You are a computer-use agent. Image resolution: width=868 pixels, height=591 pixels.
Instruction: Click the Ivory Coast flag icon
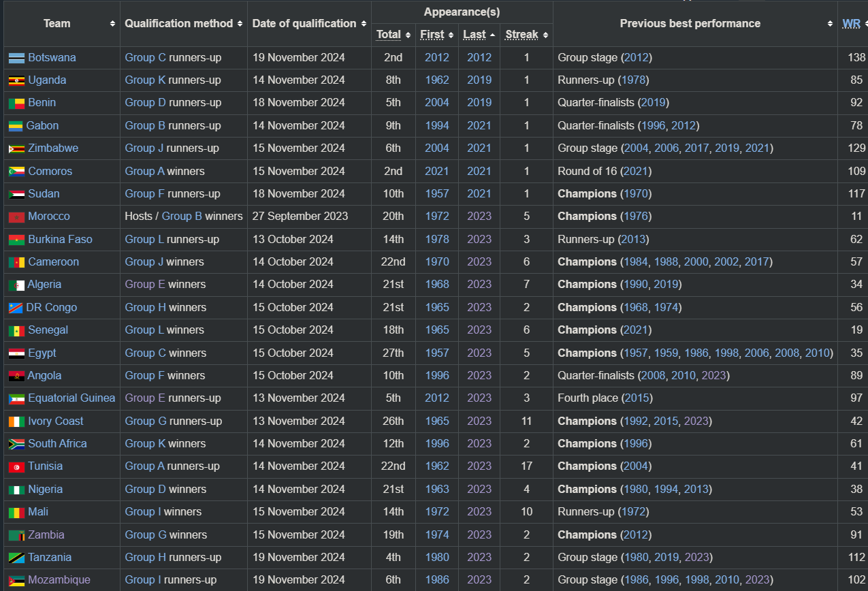point(16,421)
